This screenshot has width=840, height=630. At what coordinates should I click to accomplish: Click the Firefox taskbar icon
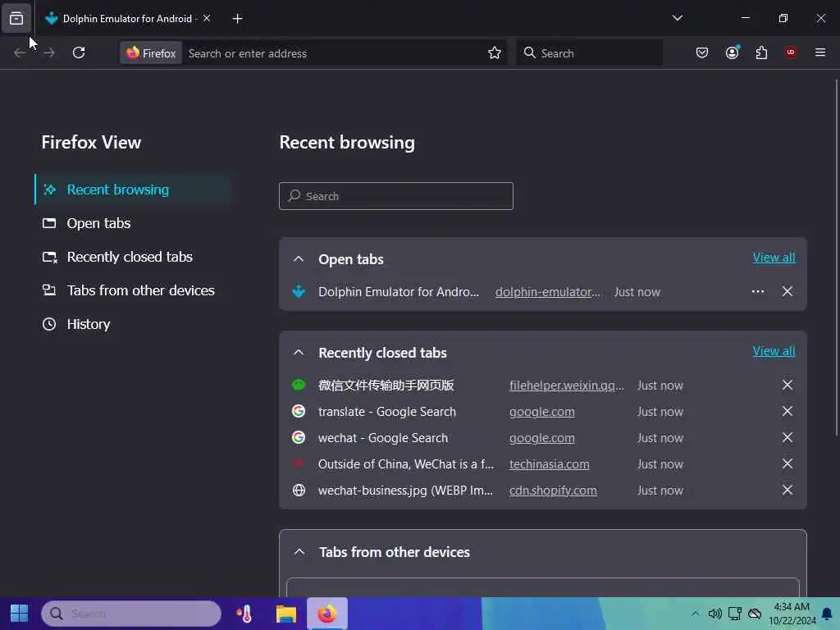pos(326,614)
